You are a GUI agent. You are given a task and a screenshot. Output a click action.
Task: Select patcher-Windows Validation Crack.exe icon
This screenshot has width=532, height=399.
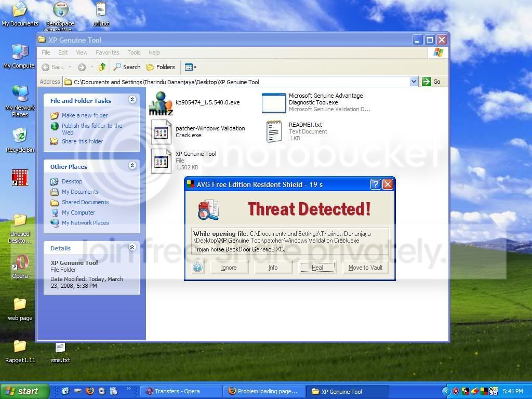(161, 131)
